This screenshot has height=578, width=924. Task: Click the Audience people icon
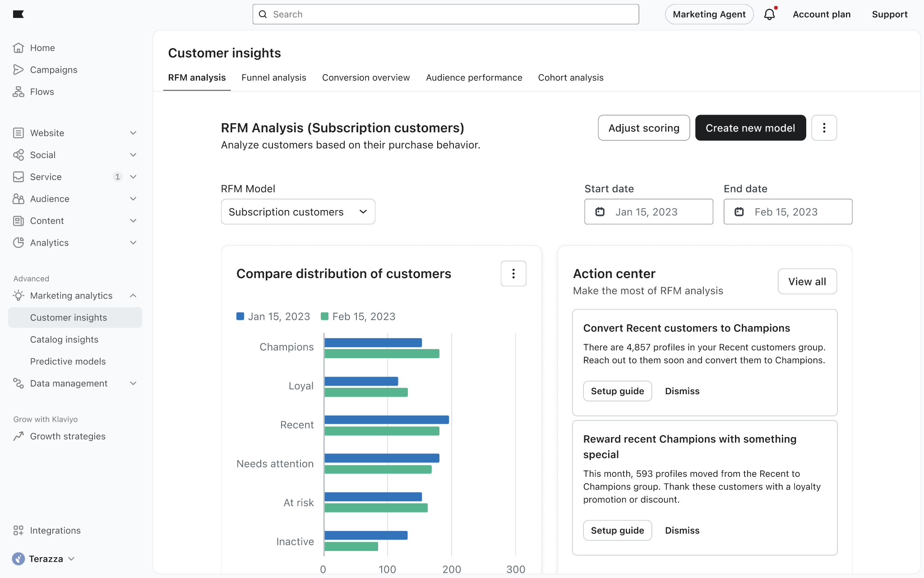18,199
